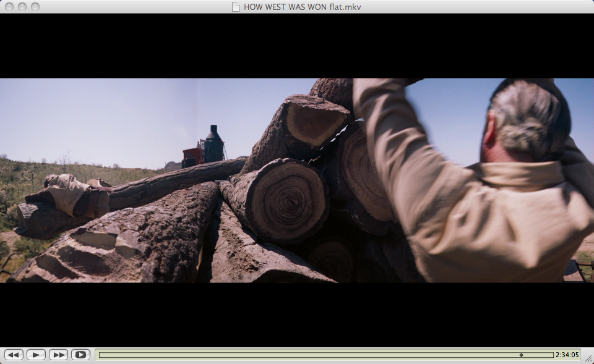Image resolution: width=594 pixels, height=364 pixels.
Task: Click the window resize grip corner
Action: click(588, 358)
